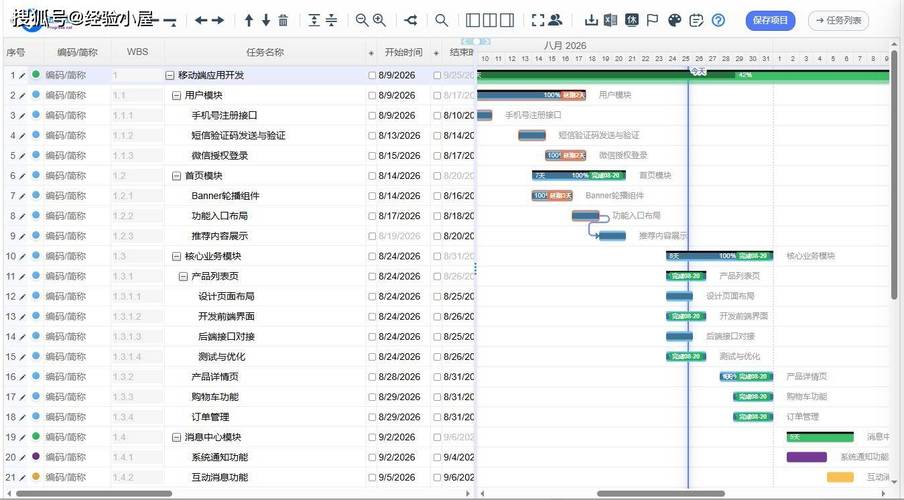Click the 今天 today marker
904x500 pixels.
tap(698, 71)
